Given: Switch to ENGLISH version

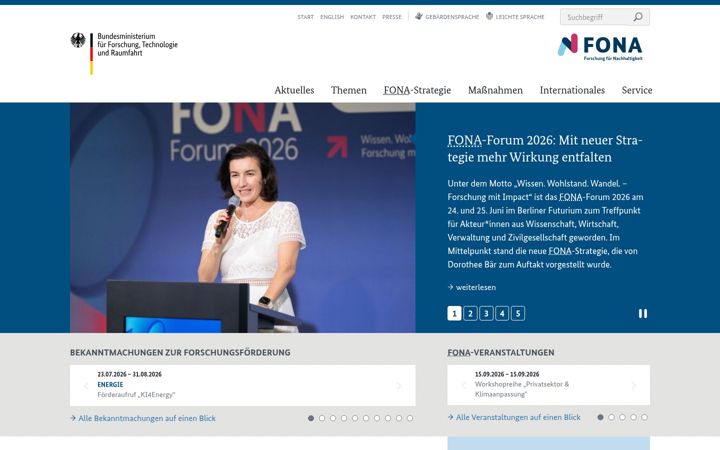Looking at the screenshot, I should [x=332, y=17].
